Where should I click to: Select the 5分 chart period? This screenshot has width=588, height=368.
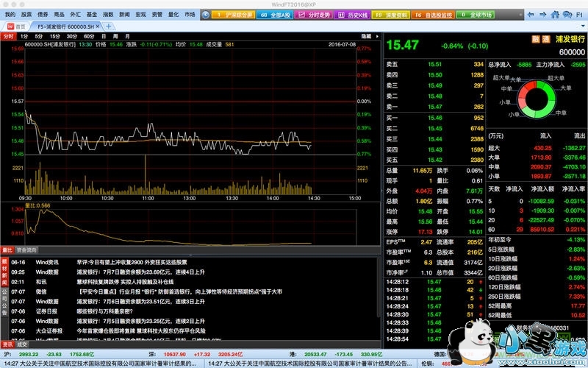click(x=39, y=36)
